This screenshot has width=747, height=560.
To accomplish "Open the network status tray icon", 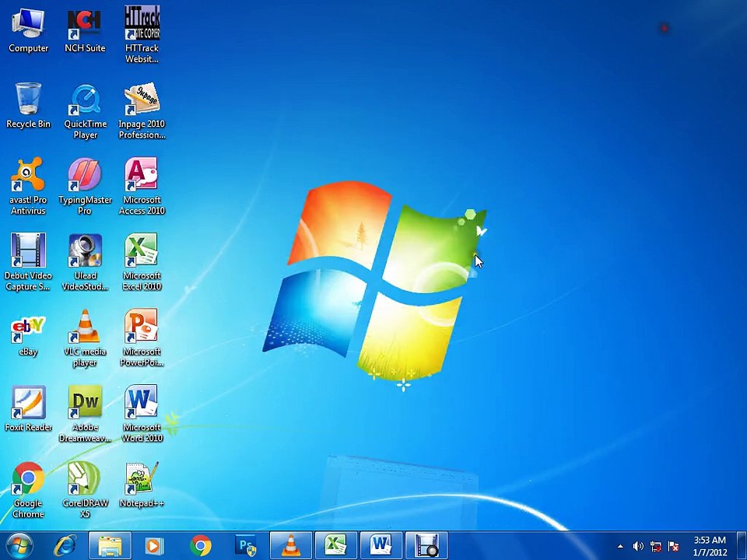I will [x=655, y=546].
